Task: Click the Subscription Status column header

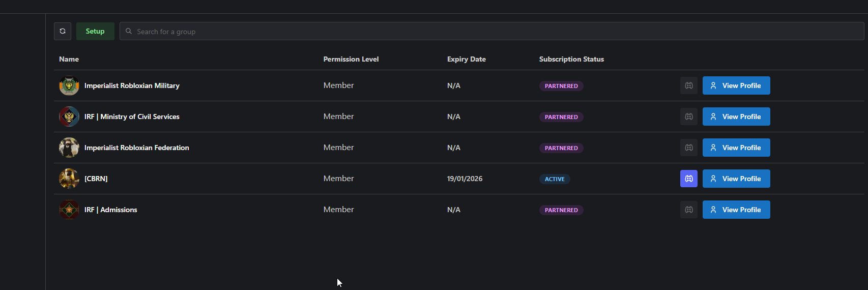Action: pyautogui.click(x=571, y=59)
